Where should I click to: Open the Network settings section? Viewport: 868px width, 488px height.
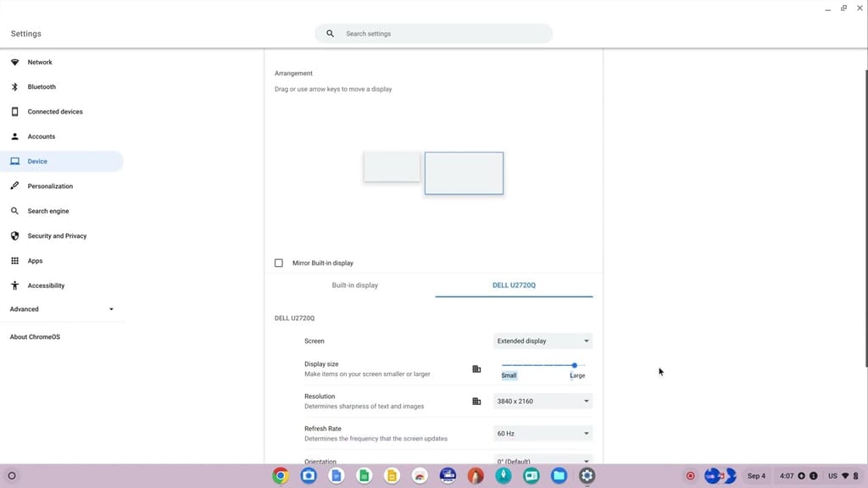point(40,62)
